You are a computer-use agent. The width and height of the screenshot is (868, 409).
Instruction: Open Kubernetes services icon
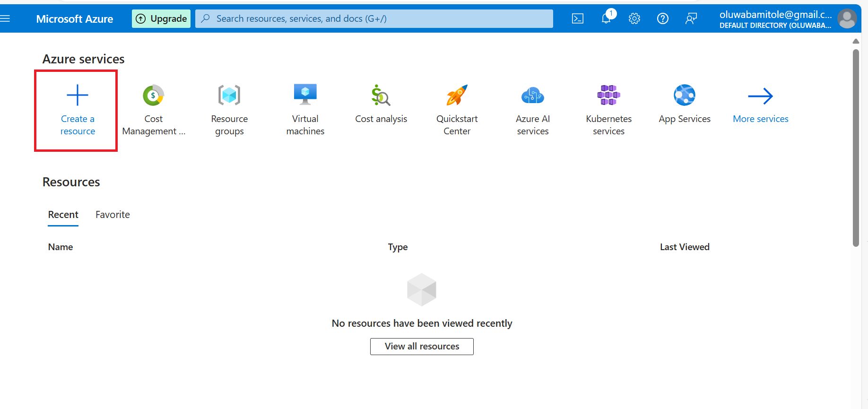[609, 95]
